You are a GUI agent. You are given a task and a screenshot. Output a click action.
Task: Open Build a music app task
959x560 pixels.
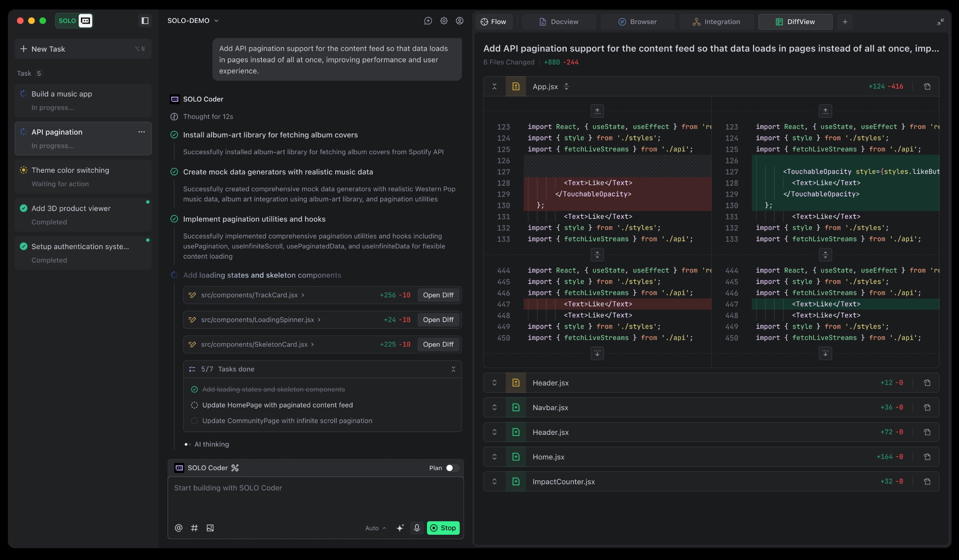pyautogui.click(x=83, y=100)
